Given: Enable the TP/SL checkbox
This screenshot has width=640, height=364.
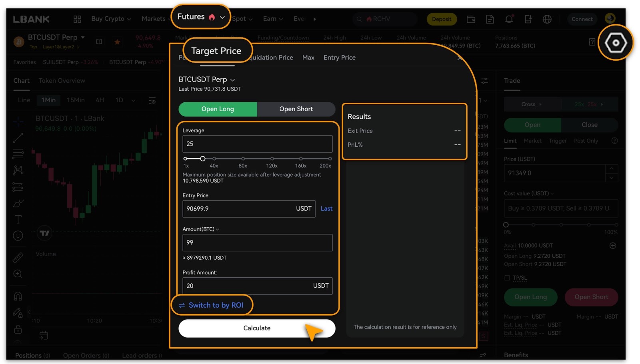Looking at the screenshot, I should [507, 278].
